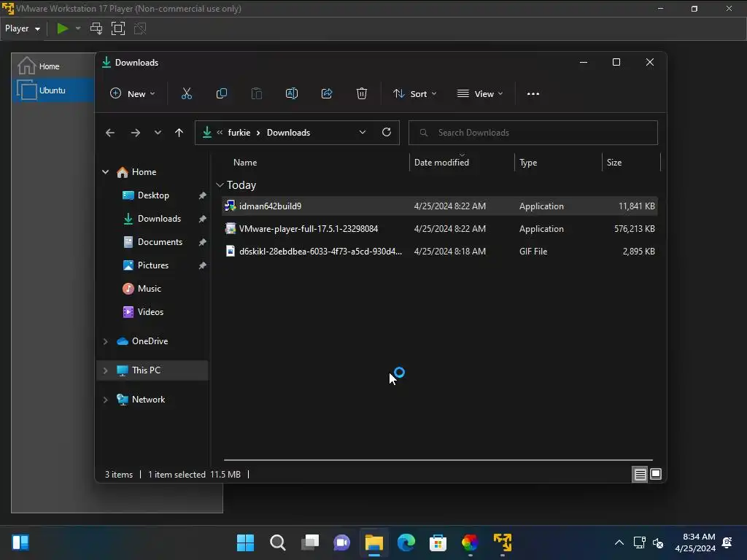Switch to details view icon in status bar
Viewport: 747px width, 560px height.
pos(640,474)
